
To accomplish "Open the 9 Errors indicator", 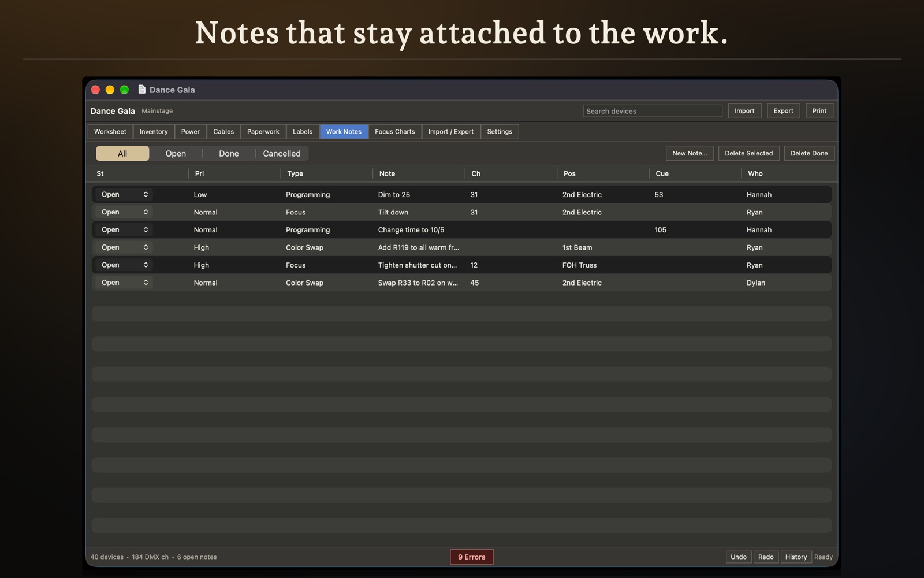I will coord(472,557).
